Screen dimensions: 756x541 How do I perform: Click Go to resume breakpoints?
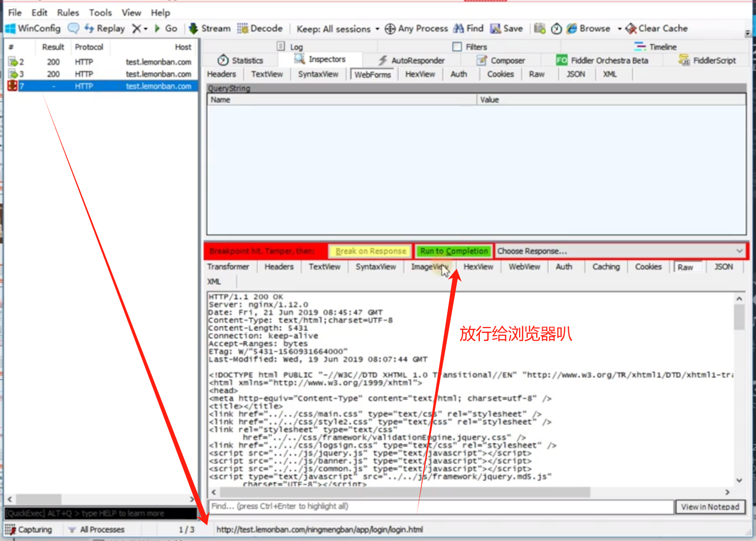166,29
